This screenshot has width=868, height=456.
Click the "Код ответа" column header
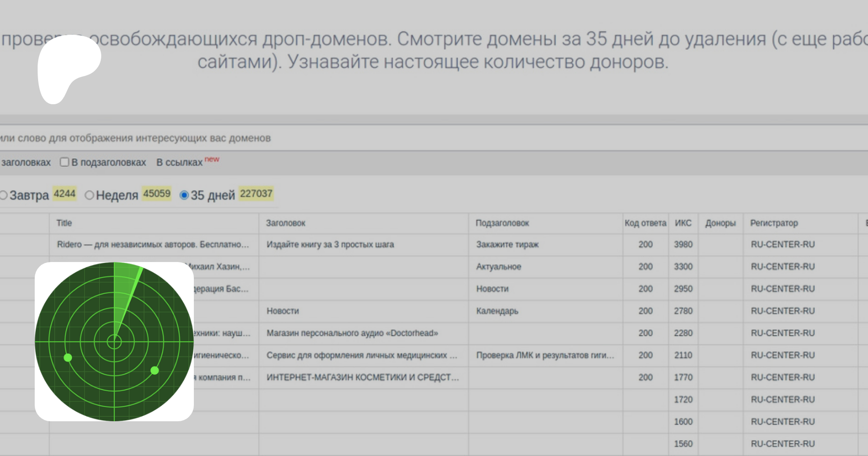pos(645,223)
